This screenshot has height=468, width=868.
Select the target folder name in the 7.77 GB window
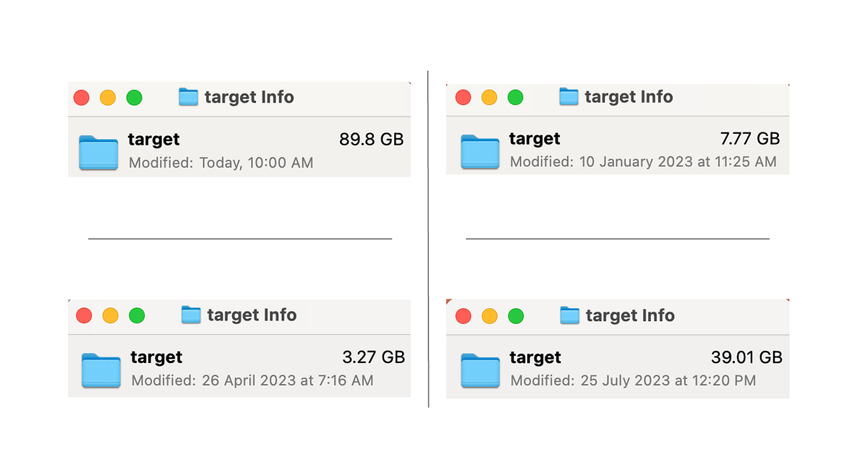tap(534, 138)
